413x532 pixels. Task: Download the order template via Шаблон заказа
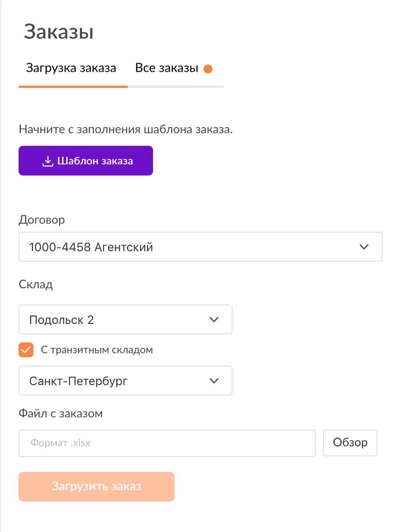tap(86, 160)
